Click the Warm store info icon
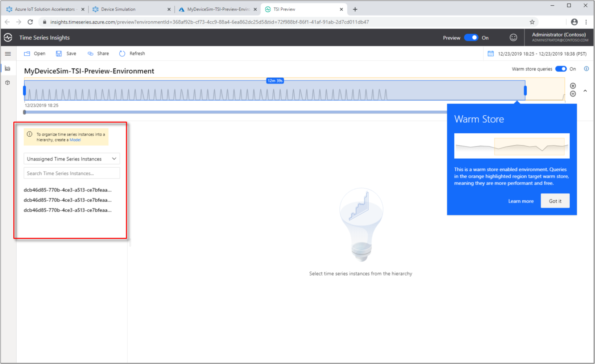Image resolution: width=595 pixels, height=364 pixels. point(586,69)
